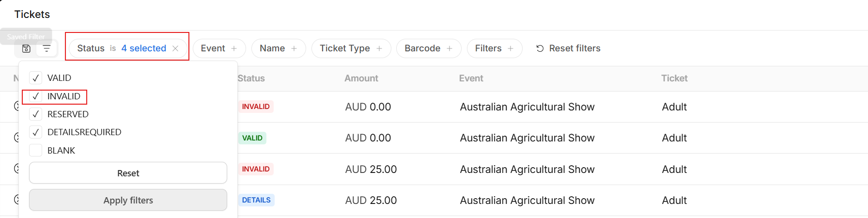868x218 pixels.
Task: Click the plus icon on Event filter
Action: pos(234,48)
